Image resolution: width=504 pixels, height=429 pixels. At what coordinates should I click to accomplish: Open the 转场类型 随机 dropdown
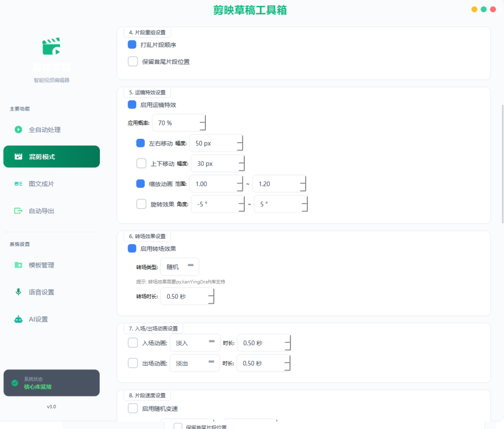[180, 267]
